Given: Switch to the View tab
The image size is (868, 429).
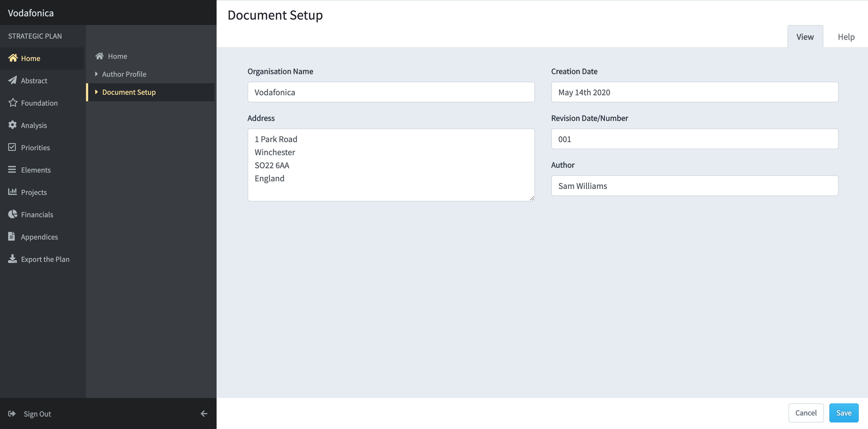Looking at the screenshot, I should point(805,36).
